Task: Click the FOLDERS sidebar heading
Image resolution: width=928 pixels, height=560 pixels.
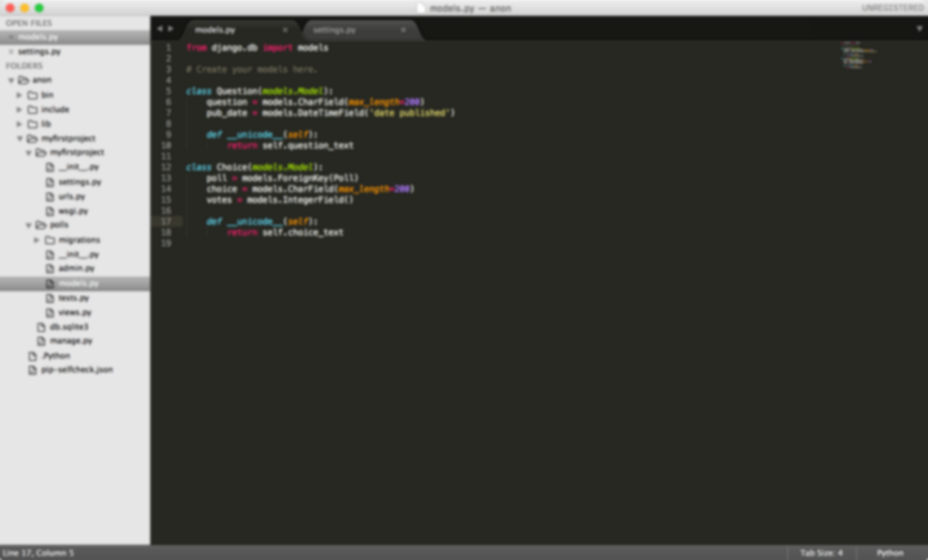Action: (24, 66)
